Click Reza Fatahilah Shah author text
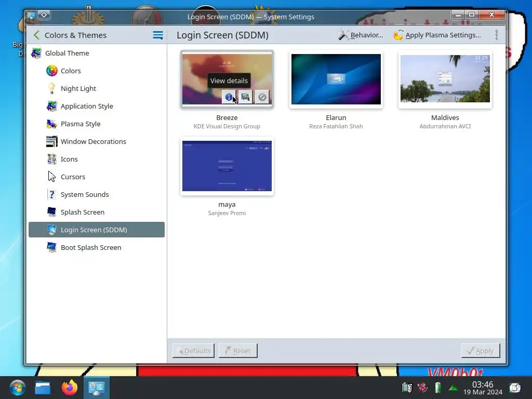 click(336, 126)
